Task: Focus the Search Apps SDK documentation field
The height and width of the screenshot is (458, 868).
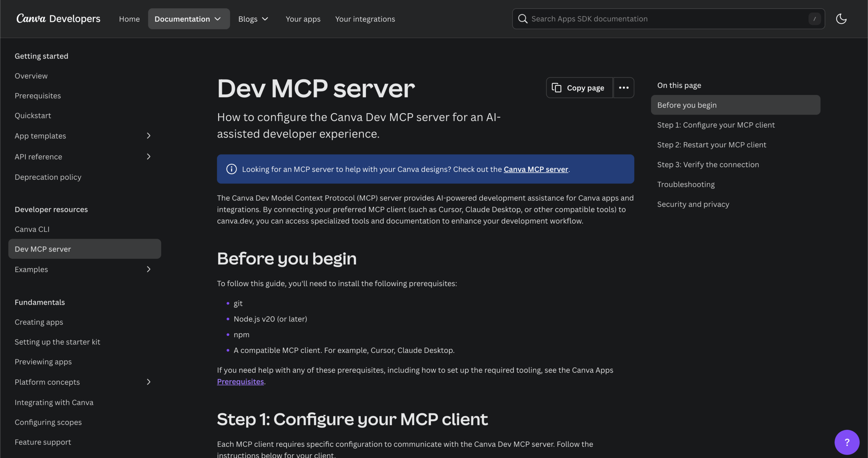Action: 665,19
